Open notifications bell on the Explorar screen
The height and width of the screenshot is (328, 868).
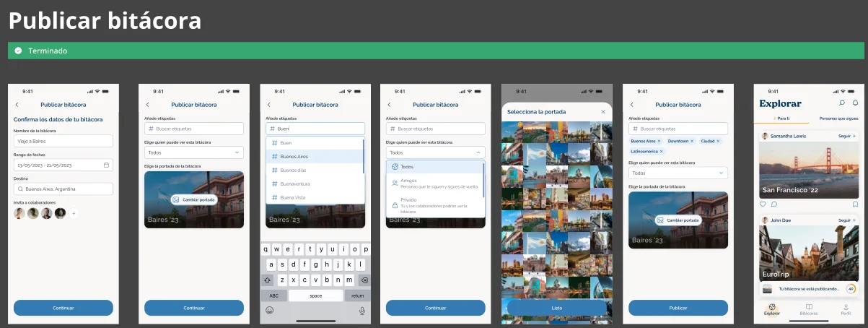[x=855, y=103]
